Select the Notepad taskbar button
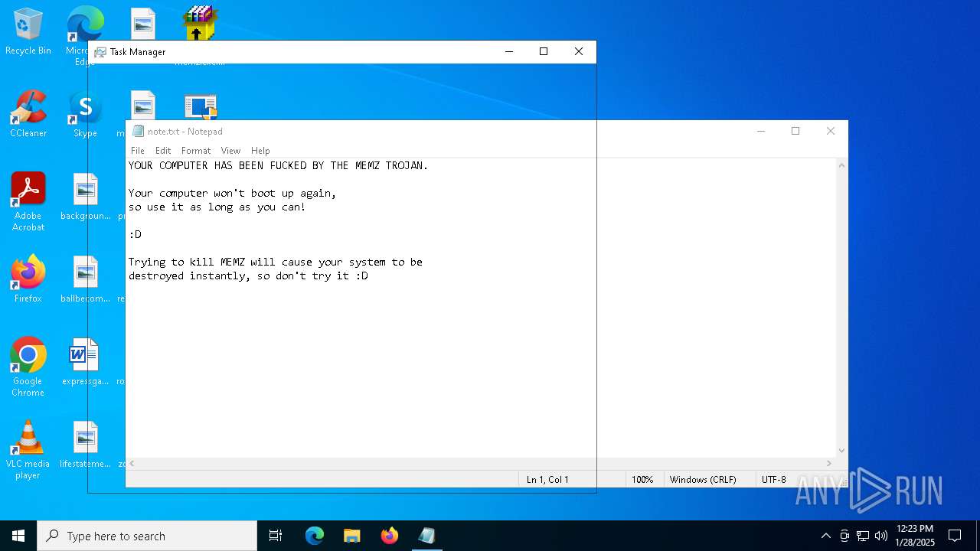The image size is (980, 551). click(427, 536)
